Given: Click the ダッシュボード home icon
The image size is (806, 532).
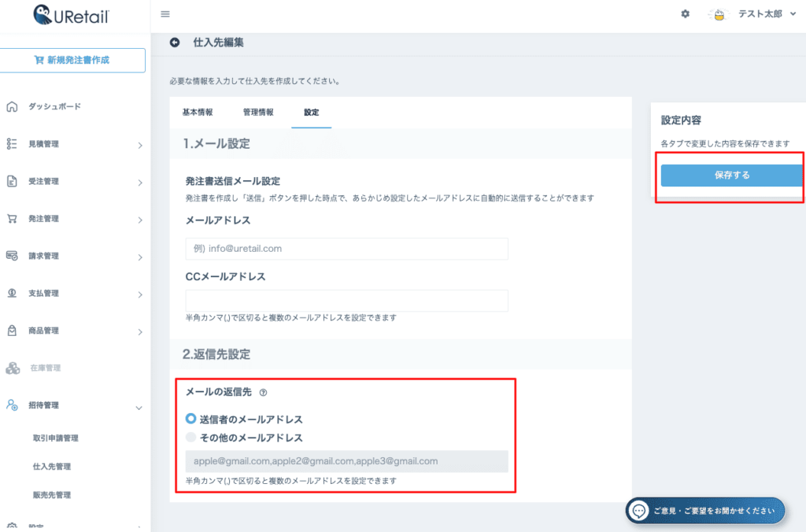Looking at the screenshot, I should pyautogui.click(x=12, y=107).
